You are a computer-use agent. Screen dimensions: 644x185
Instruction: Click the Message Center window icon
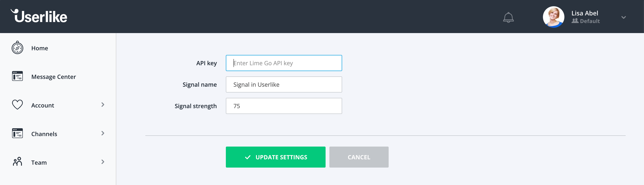(x=17, y=76)
